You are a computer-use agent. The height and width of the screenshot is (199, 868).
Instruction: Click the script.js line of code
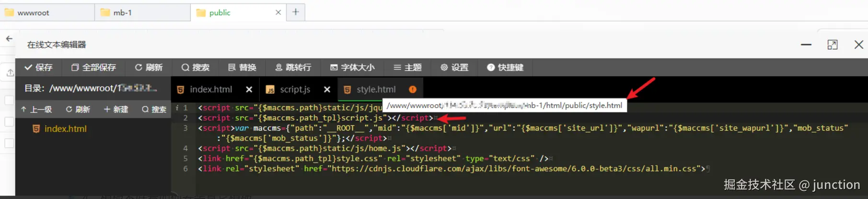(316, 118)
